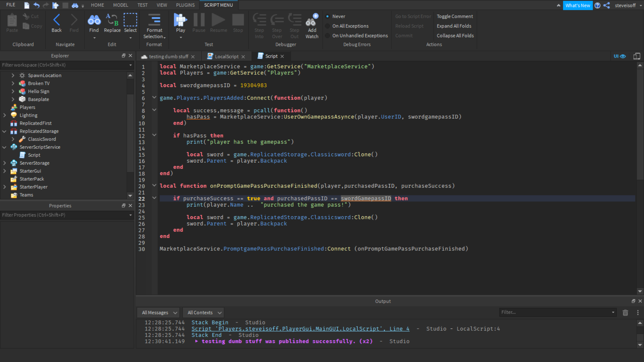Collapse the ReplicatedStorage tree node
The height and width of the screenshot is (362, 644).
pos(5,131)
